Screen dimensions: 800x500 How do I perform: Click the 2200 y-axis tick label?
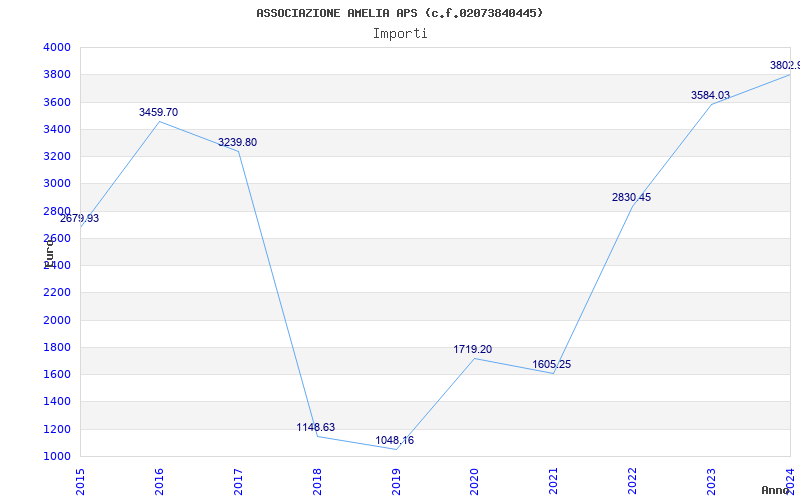click(x=56, y=293)
